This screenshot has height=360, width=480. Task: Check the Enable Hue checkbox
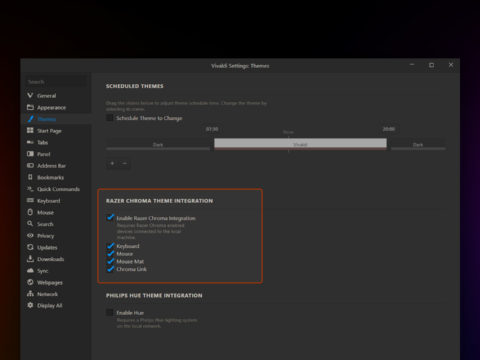point(110,312)
